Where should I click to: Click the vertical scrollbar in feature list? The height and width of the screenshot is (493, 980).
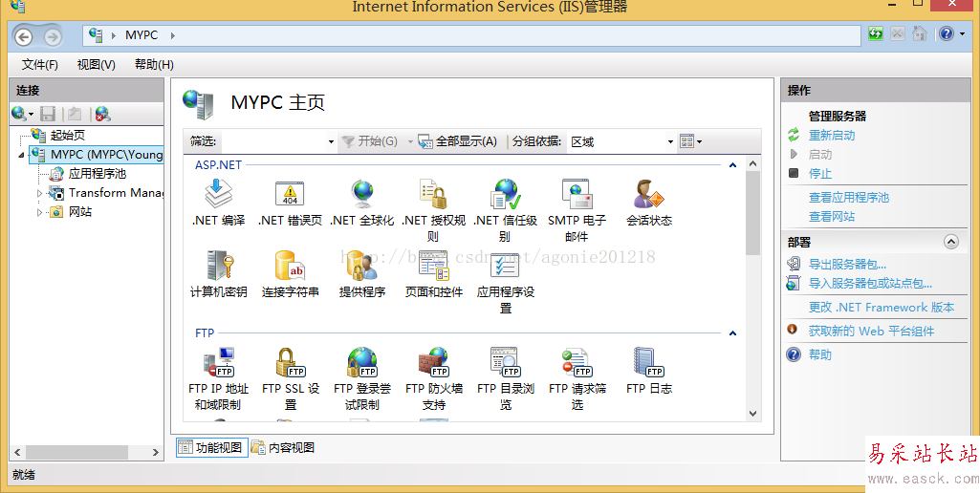click(x=752, y=214)
